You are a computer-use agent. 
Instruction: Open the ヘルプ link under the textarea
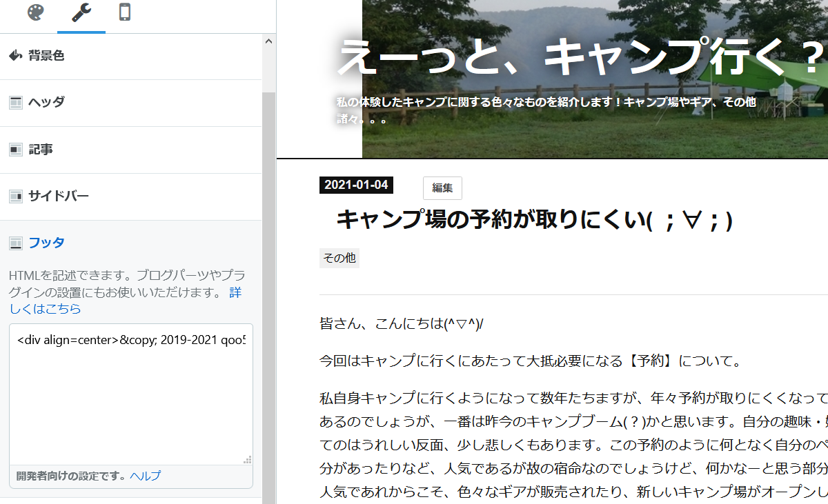[145, 476]
